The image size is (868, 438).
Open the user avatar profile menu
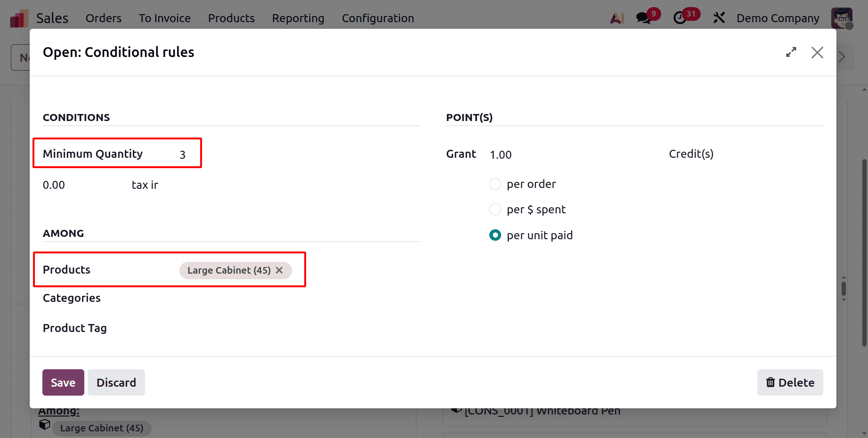coord(843,18)
